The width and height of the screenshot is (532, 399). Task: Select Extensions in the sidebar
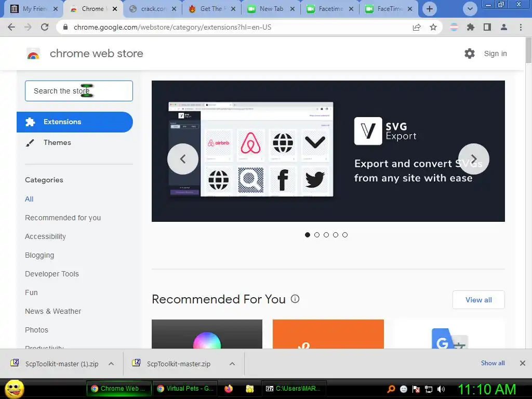coord(75,122)
